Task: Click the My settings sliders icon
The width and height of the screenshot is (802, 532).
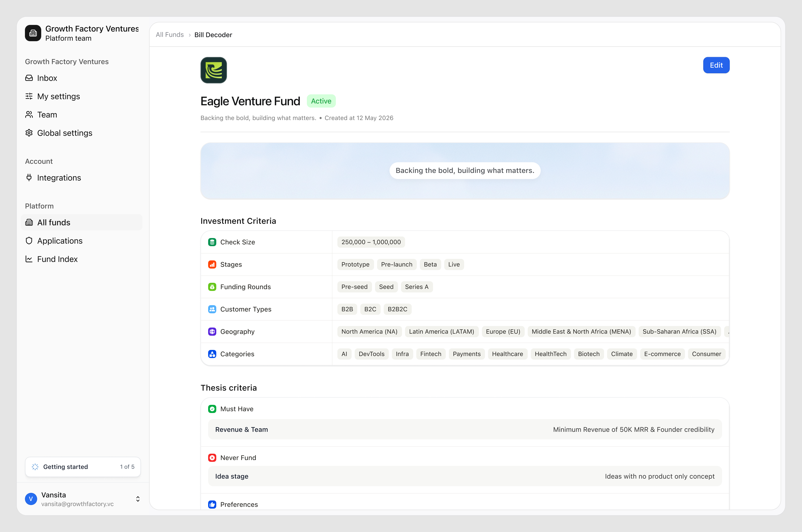Action: [x=29, y=96]
